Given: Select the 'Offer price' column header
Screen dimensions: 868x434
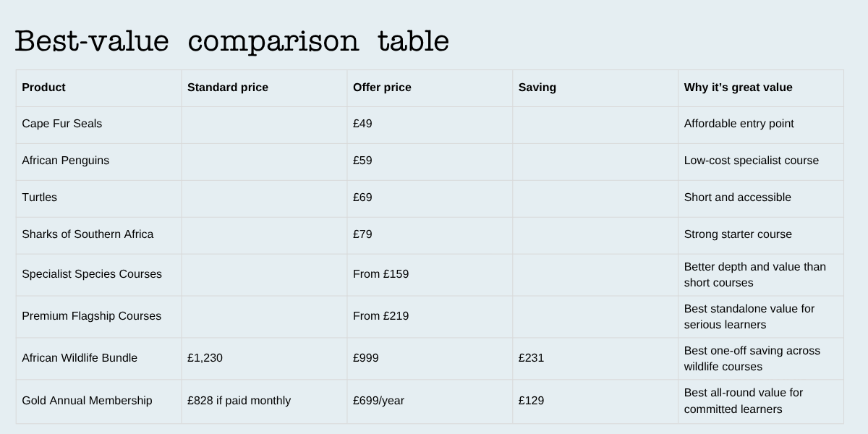Looking at the screenshot, I should (382, 88).
